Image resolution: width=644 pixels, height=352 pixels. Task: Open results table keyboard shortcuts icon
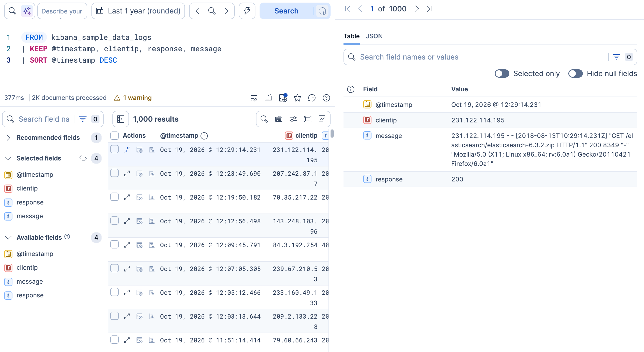[279, 119]
